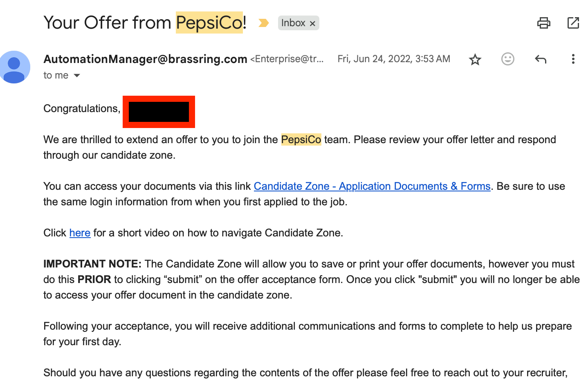Click the truncated Enterprise@ sender address
Screen dimensions: 588x382
tap(287, 59)
